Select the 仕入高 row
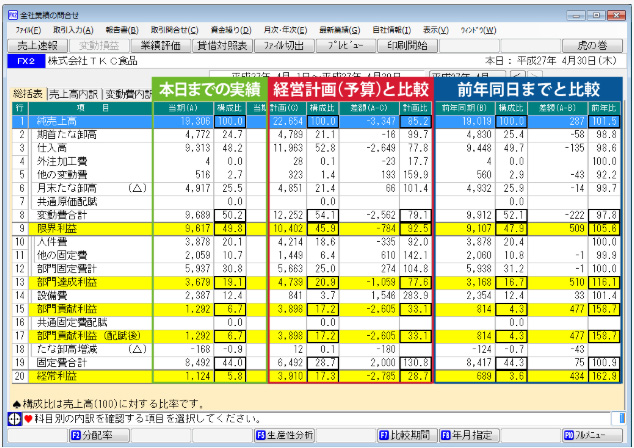The width and height of the screenshot is (634, 448). point(317,148)
